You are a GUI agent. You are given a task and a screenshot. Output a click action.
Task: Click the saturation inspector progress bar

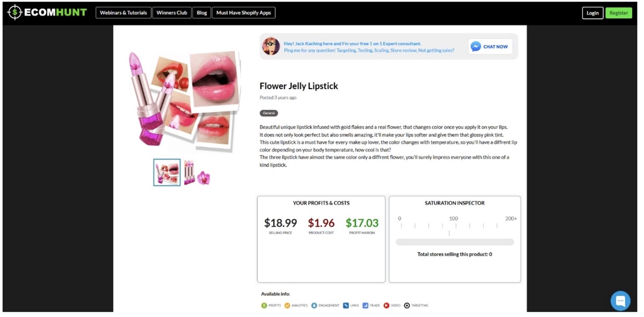coord(455,242)
